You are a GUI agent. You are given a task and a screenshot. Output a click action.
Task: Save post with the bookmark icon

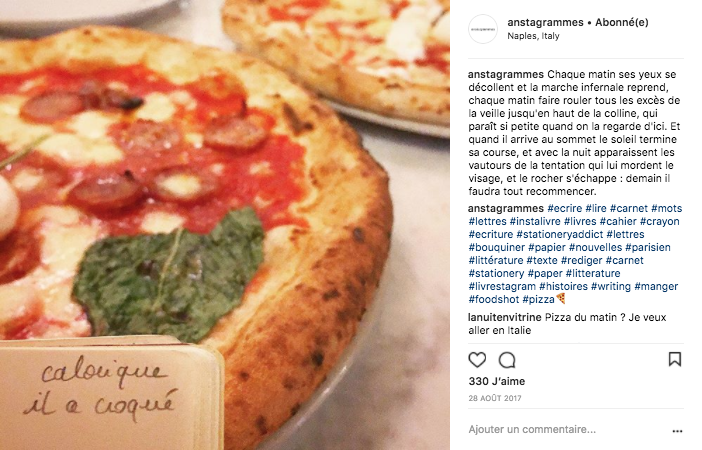[675, 359]
